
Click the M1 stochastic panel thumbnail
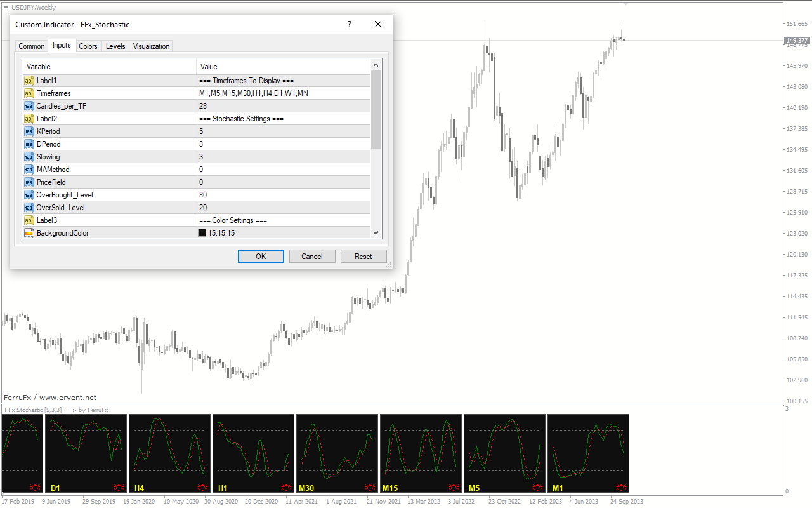coord(587,453)
